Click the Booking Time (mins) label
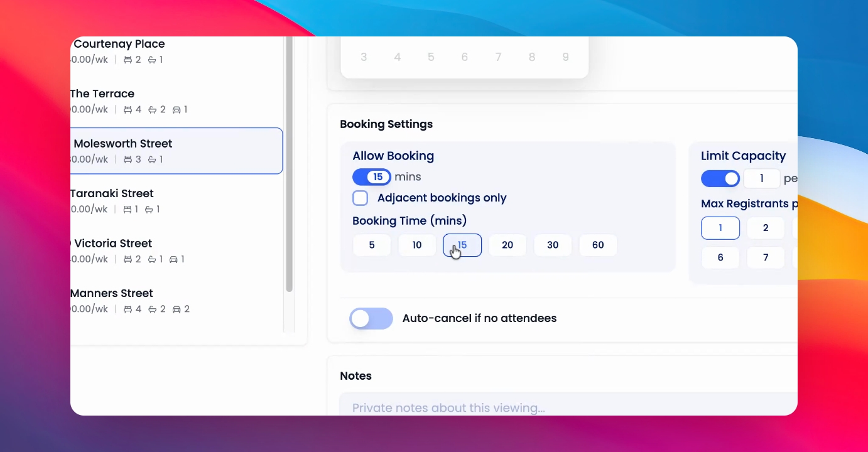Screen dimensions: 868x452 pos(410,221)
